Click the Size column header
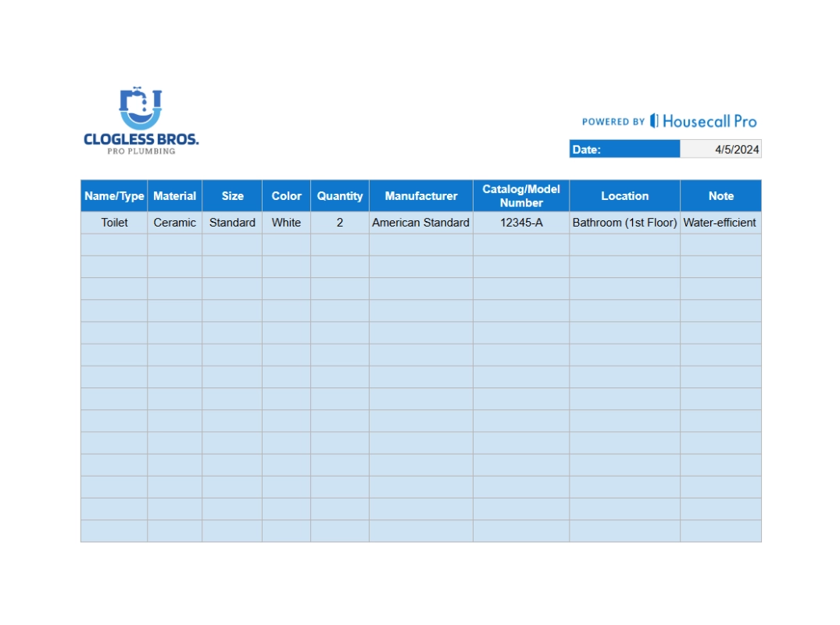 (x=232, y=196)
